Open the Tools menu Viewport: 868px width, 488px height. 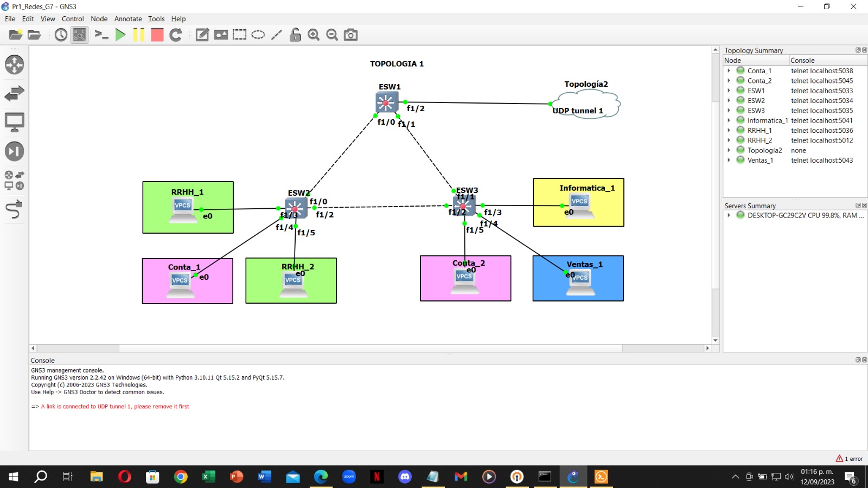[x=156, y=18]
